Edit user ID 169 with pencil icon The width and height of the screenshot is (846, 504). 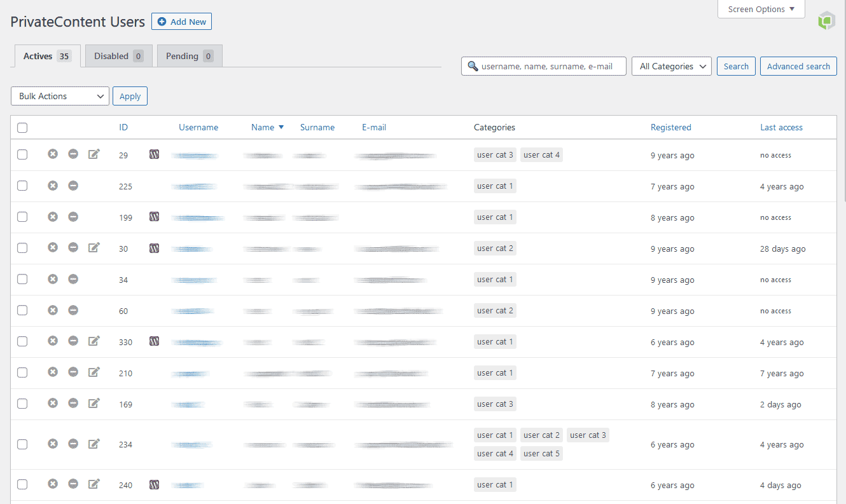(94, 403)
